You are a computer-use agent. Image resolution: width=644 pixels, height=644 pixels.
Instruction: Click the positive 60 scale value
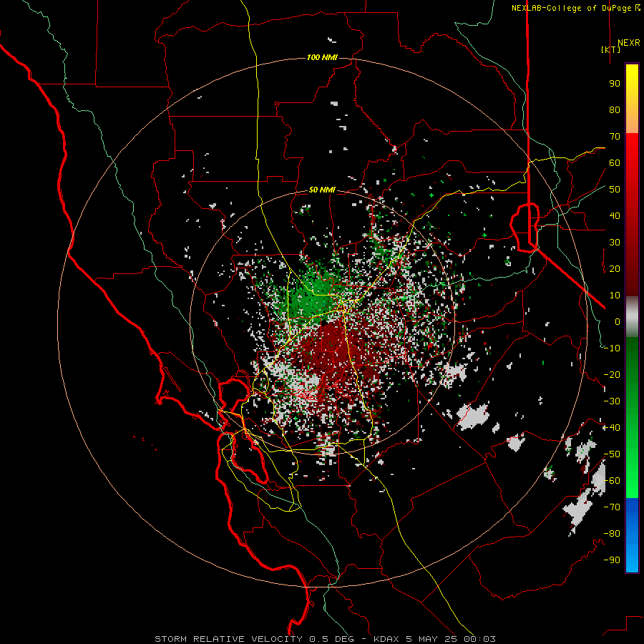[x=615, y=163]
